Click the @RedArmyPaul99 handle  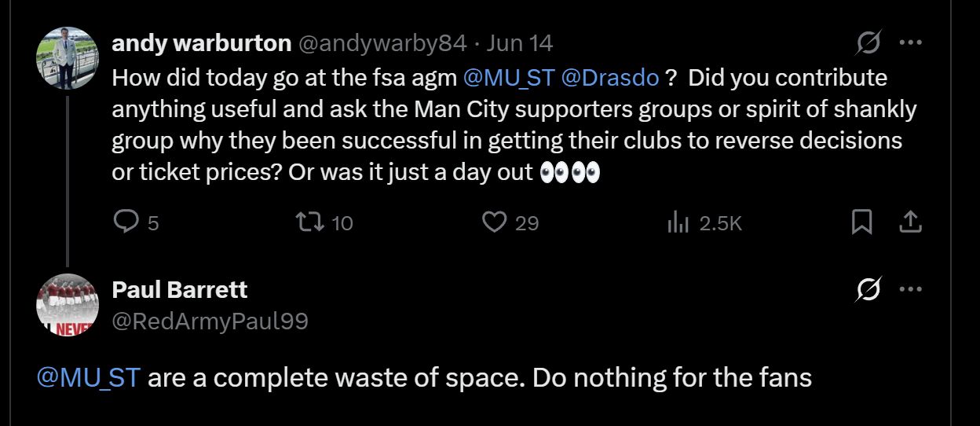coord(210,321)
